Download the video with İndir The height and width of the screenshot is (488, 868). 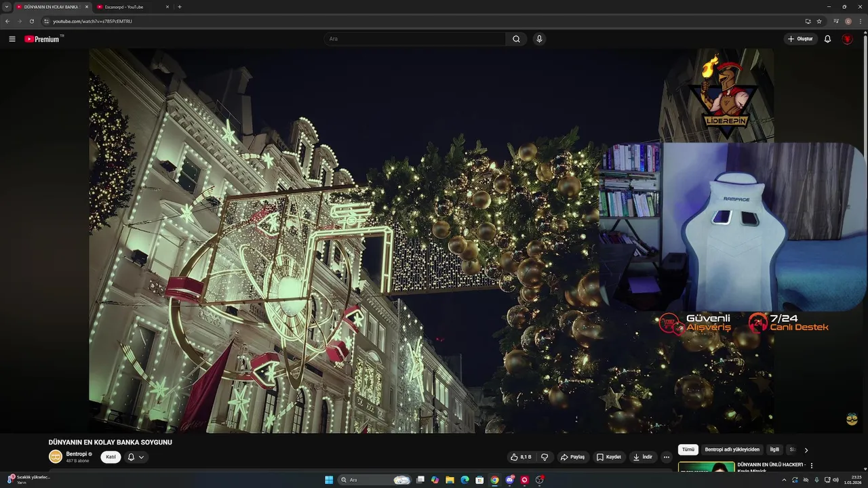tap(643, 457)
